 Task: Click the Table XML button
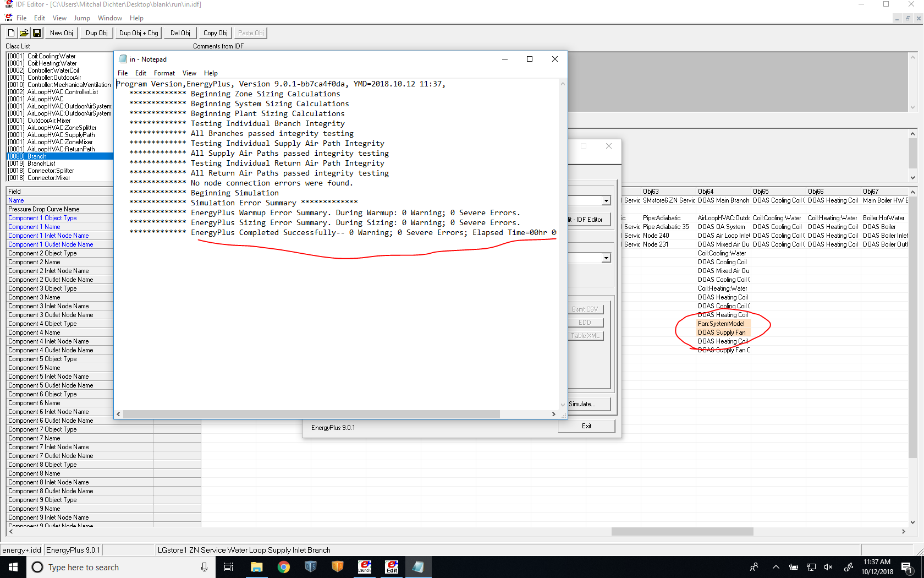(x=585, y=336)
